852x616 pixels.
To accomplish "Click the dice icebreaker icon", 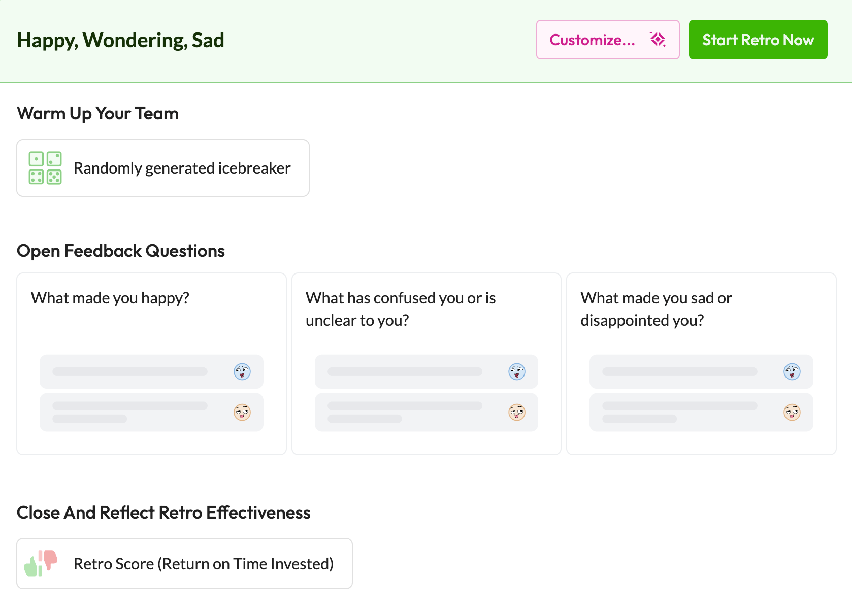I will point(45,168).
